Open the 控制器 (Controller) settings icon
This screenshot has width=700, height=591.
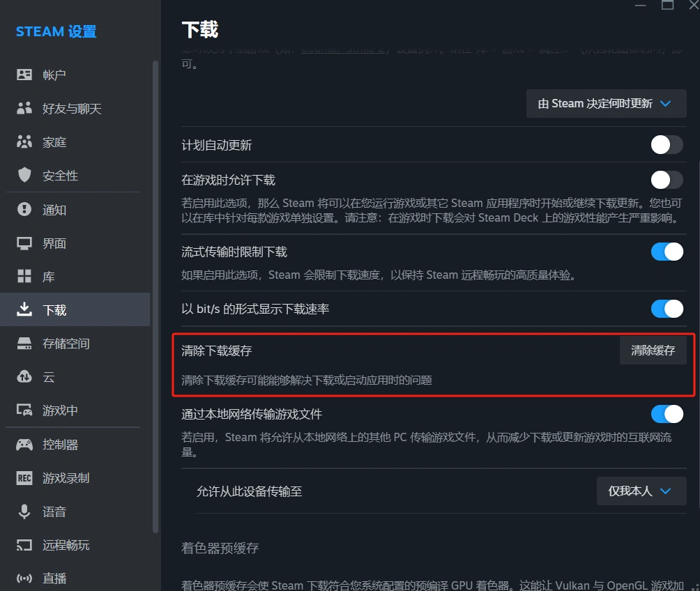click(x=23, y=444)
